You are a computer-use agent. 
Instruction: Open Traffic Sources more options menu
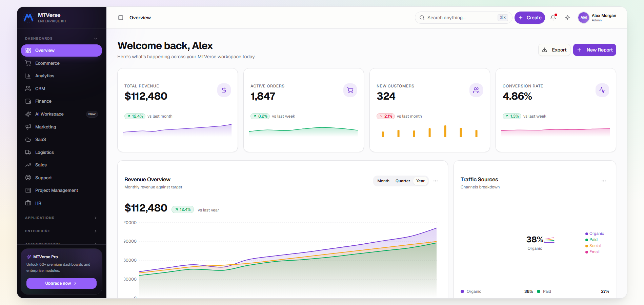(x=604, y=181)
